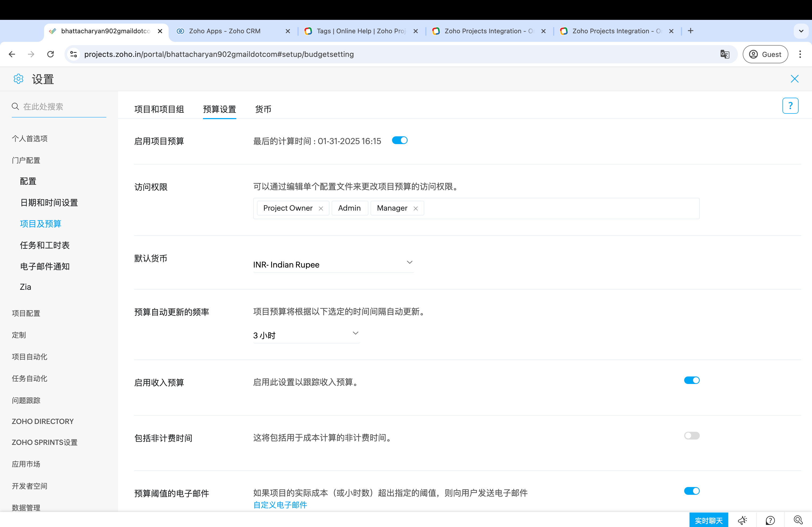Click the 自定义电子邮件 link
Viewport: 812px width, 527px height.
tap(280, 505)
